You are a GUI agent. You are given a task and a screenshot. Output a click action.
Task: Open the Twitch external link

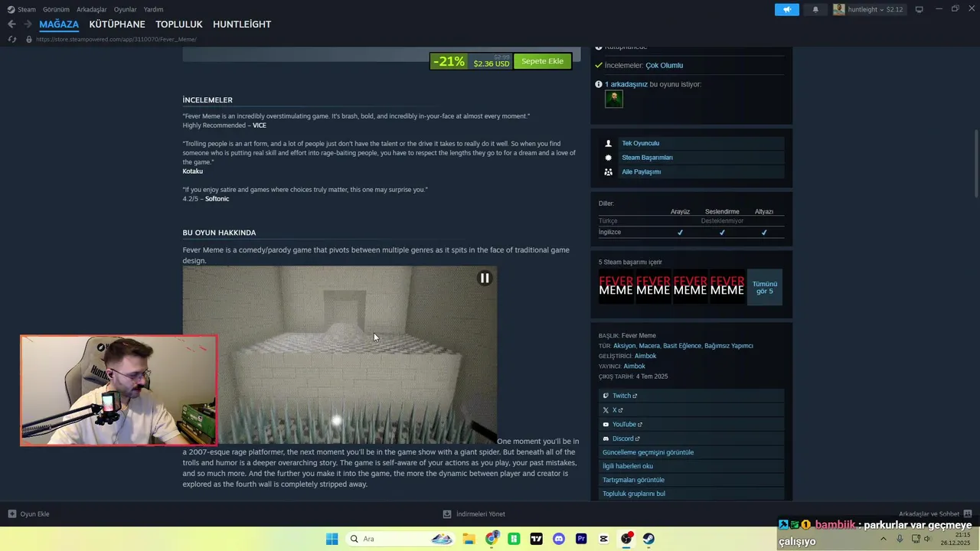(691, 396)
